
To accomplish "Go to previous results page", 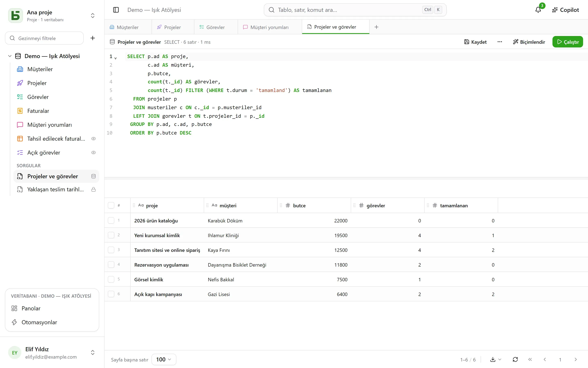I will [x=545, y=359].
